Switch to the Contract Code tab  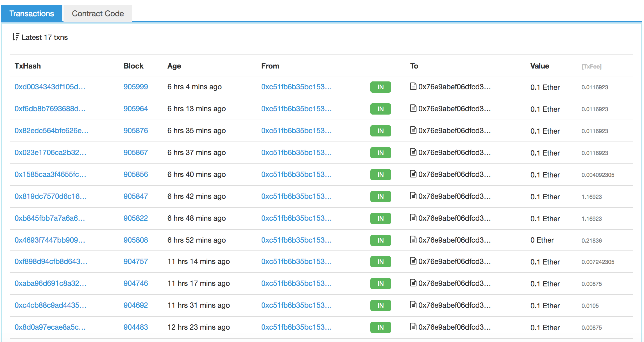pos(98,13)
